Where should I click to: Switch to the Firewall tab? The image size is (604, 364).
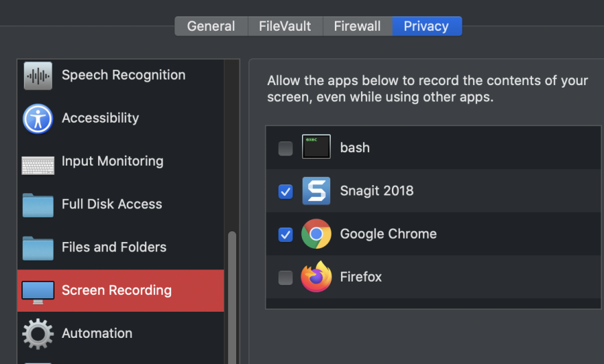(357, 26)
